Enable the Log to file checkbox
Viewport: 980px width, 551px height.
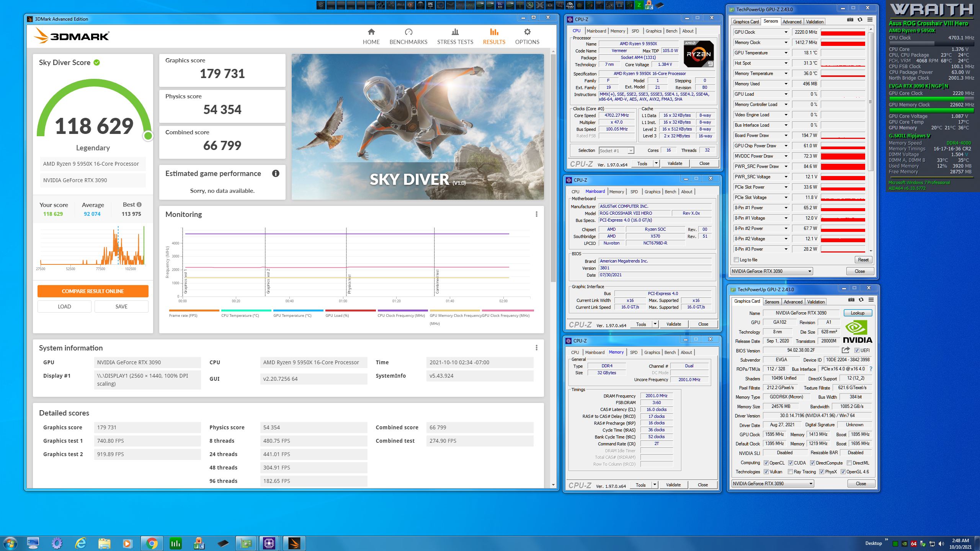[x=736, y=260]
